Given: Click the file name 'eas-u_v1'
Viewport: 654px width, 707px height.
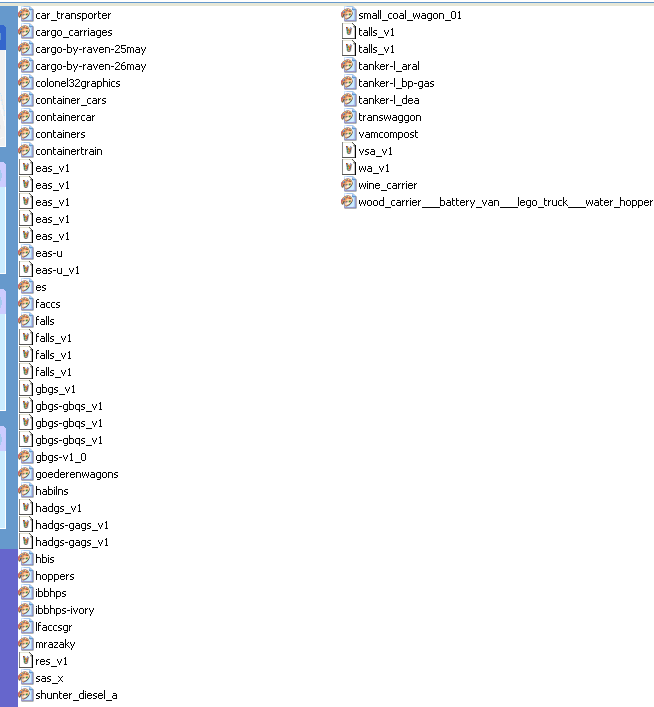Looking at the screenshot, I should [x=57, y=270].
